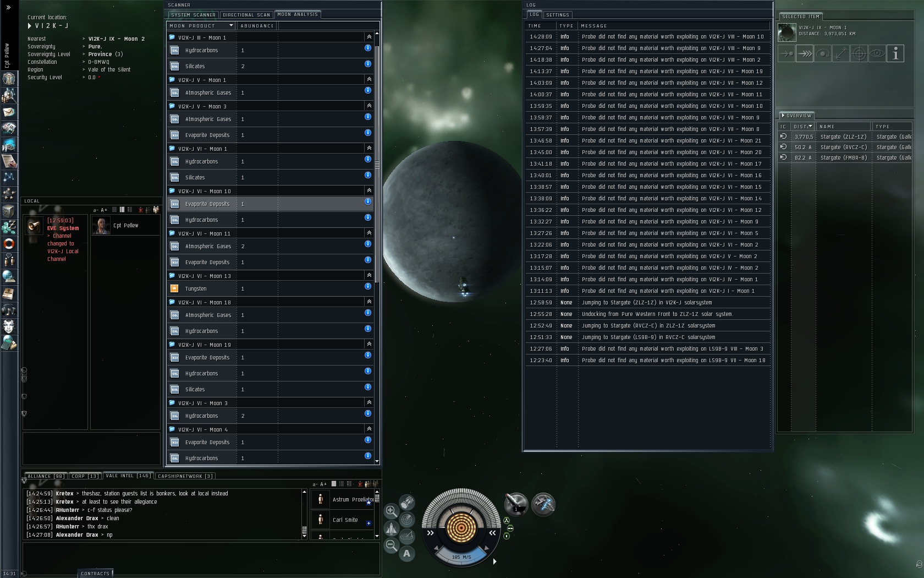Open the Overview tab settings triangle
Viewport: 924px width, 578px height.
click(783, 116)
